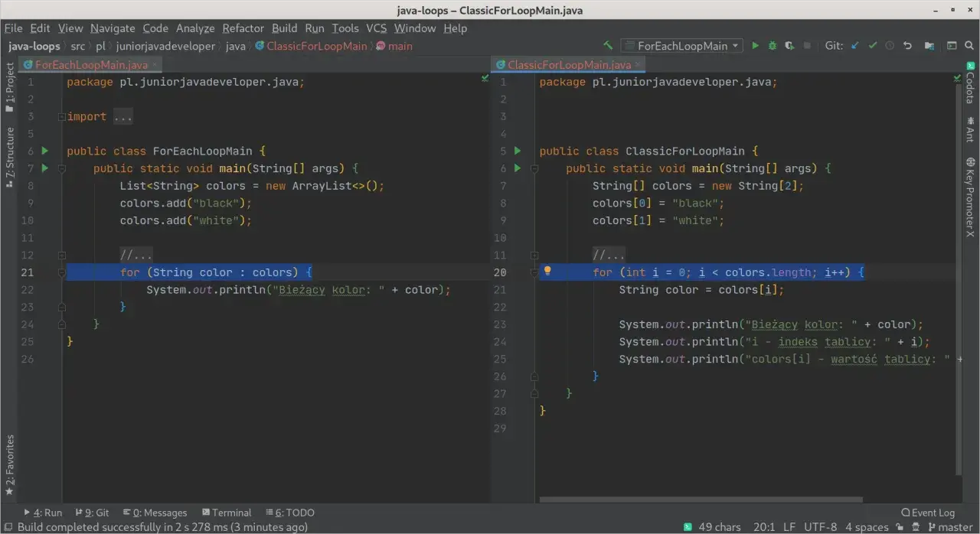The image size is (980, 534).
Task: Open Project Structure folder icon
Action: pos(929,46)
